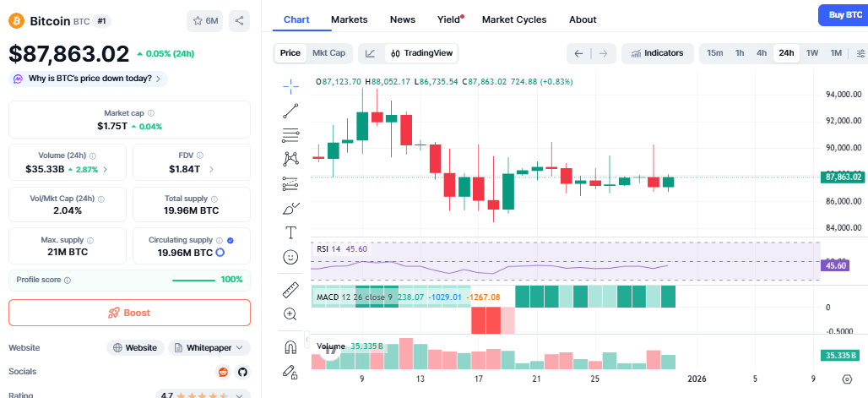Pick the text annotation tool

(290, 232)
